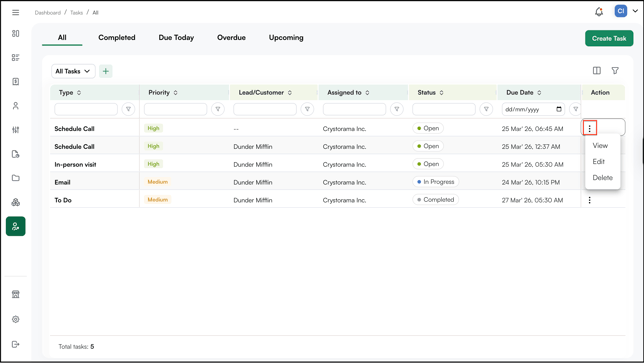Open the CI profile avatar
The height and width of the screenshot is (363, 644).
(621, 11)
